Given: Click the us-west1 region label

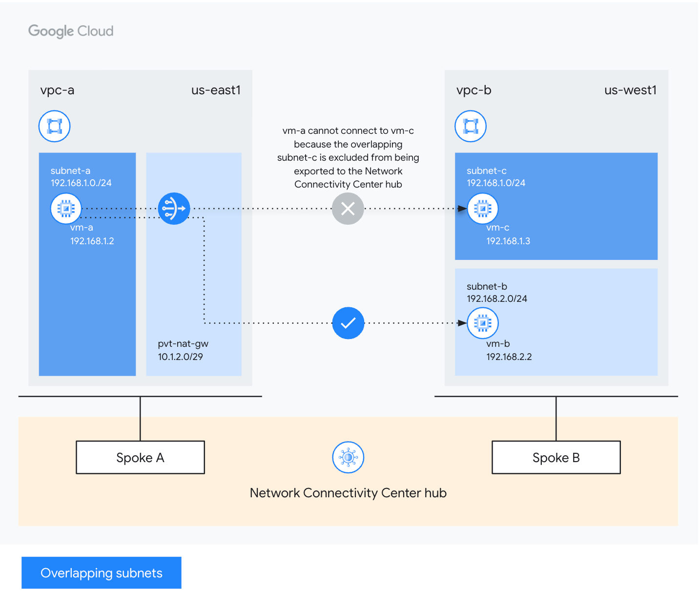Looking at the screenshot, I should pyautogui.click(x=630, y=90).
